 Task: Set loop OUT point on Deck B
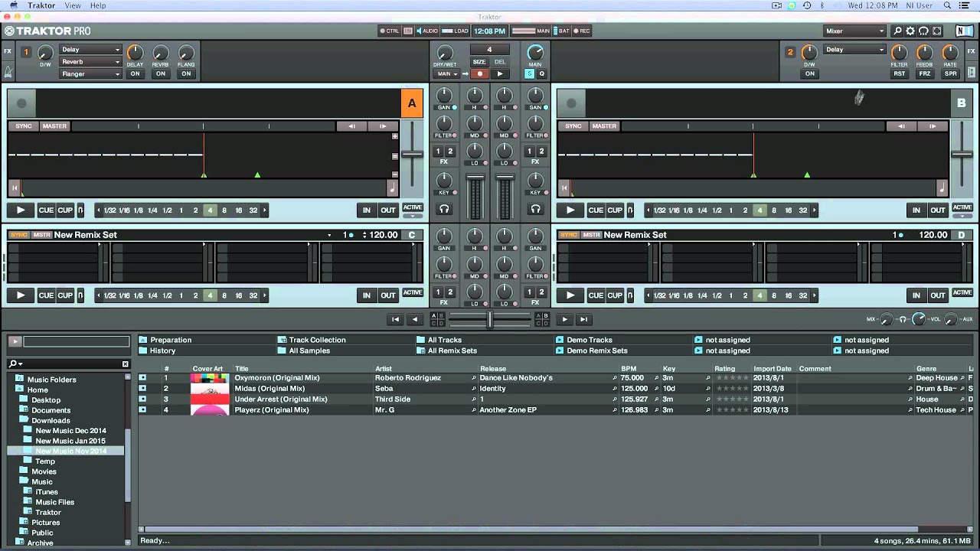point(938,210)
